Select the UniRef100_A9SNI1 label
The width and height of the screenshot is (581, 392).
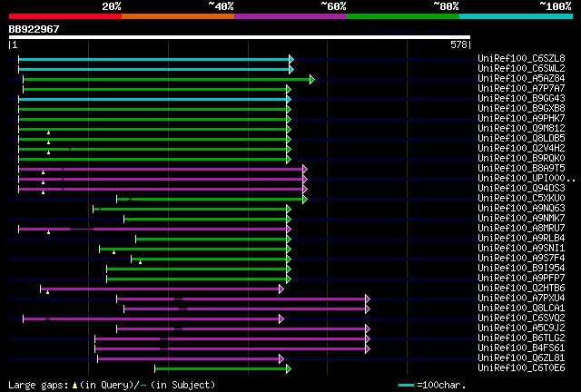(x=521, y=249)
